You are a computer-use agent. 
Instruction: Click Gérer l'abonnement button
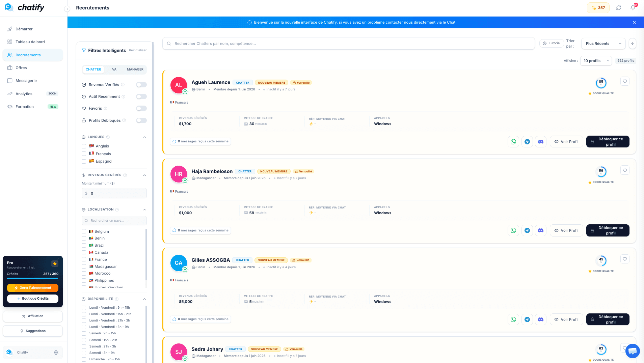pos(33,288)
